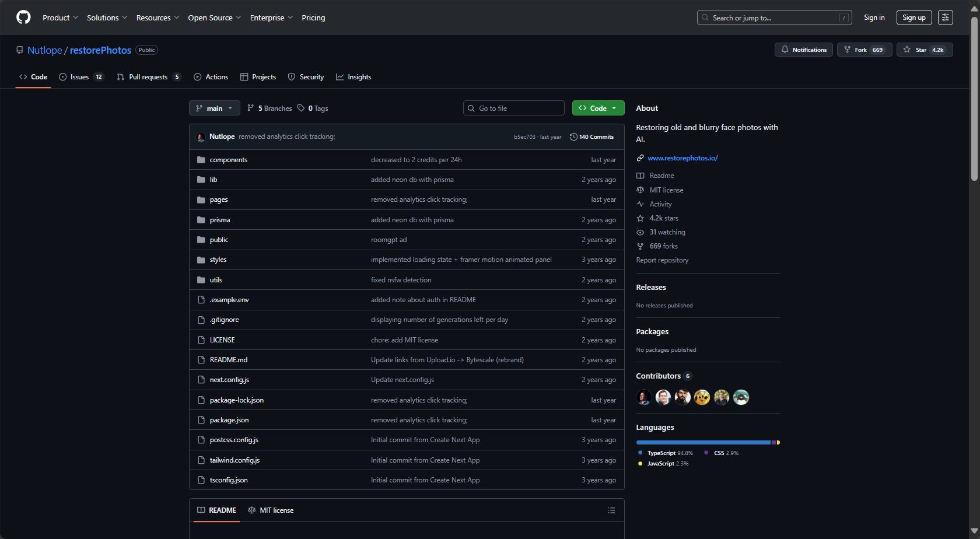Image resolution: width=980 pixels, height=539 pixels.
Task: Click CSS 2.9% language entry
Action: pos(721,453)
